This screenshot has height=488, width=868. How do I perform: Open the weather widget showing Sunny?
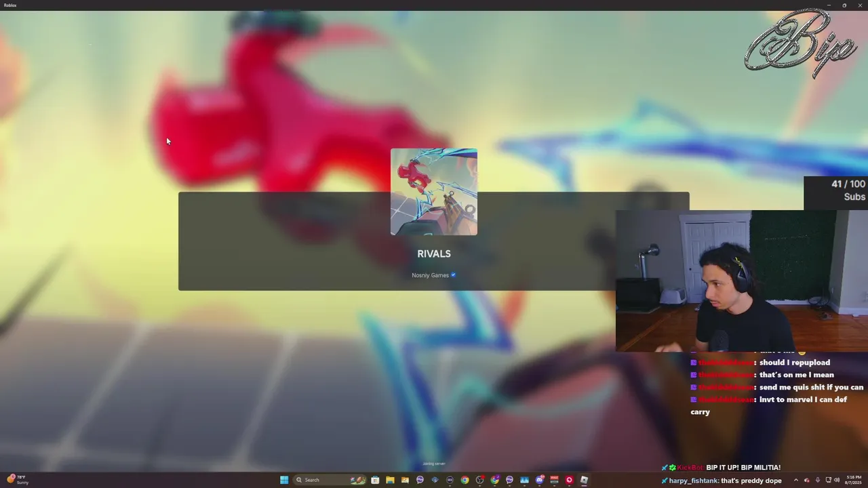[16, 480]
